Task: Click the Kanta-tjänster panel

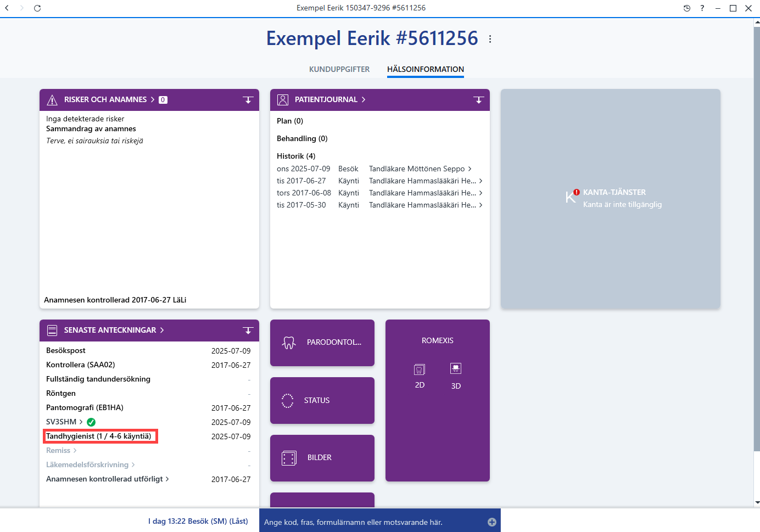Action: (611, 199)
